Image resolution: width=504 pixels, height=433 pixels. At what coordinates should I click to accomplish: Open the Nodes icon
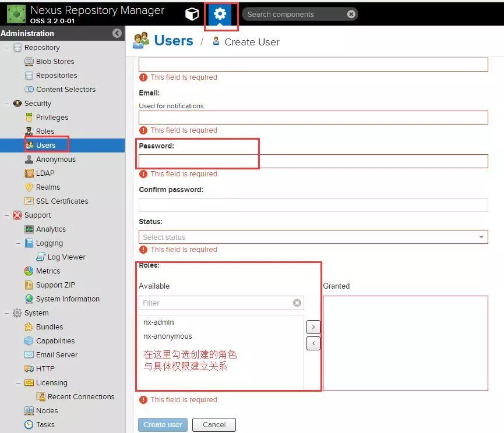tap(29, 410)
